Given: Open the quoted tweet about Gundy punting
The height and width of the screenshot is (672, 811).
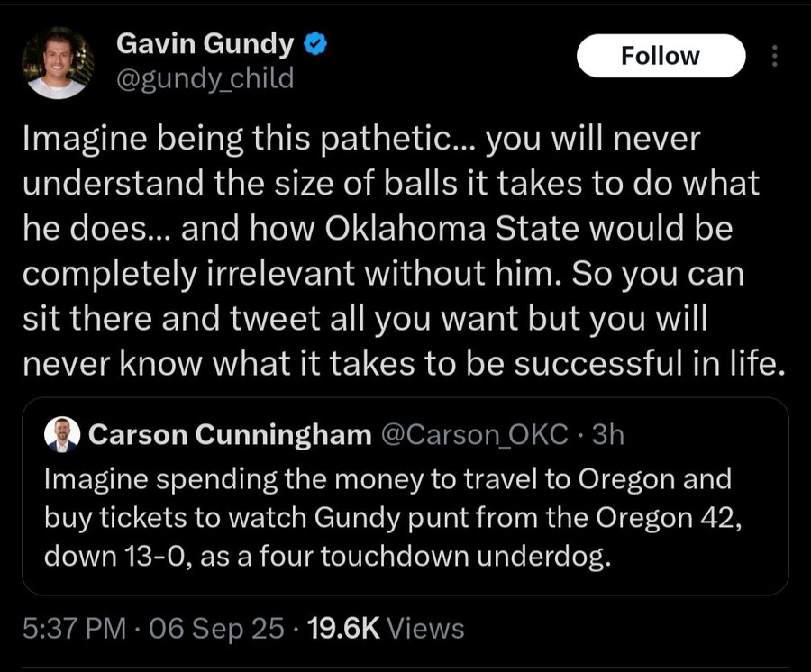Looking at the screenshot, I should (405, 496).
